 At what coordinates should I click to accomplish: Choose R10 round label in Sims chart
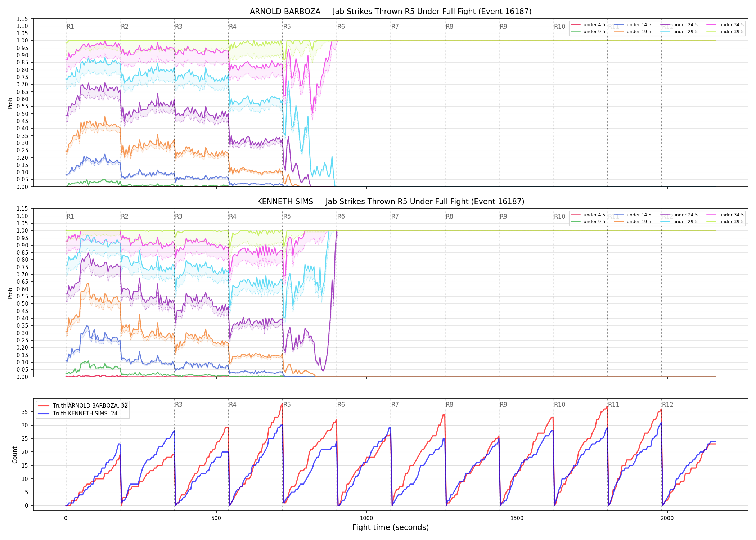click(x=559, y=216)
